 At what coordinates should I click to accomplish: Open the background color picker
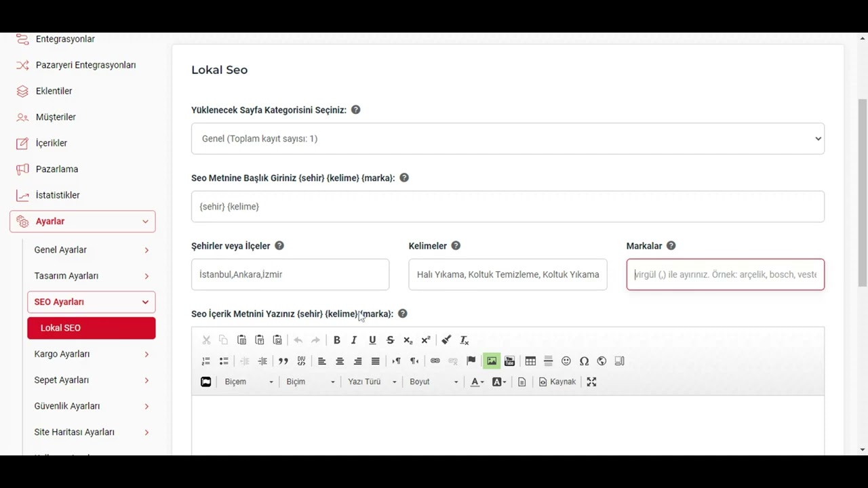coord(499,382)
